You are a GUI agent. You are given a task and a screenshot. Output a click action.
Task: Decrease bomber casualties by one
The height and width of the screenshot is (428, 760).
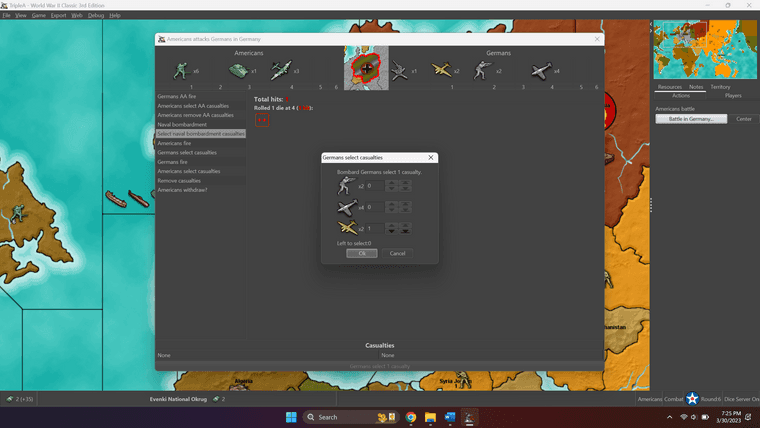click(391, 231)
